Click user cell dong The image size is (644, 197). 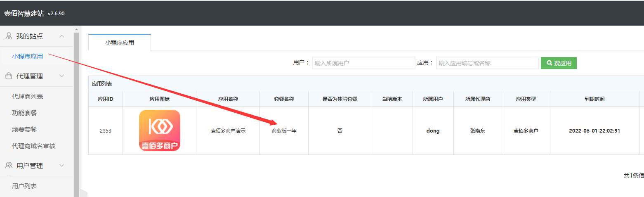click(433, 131)
